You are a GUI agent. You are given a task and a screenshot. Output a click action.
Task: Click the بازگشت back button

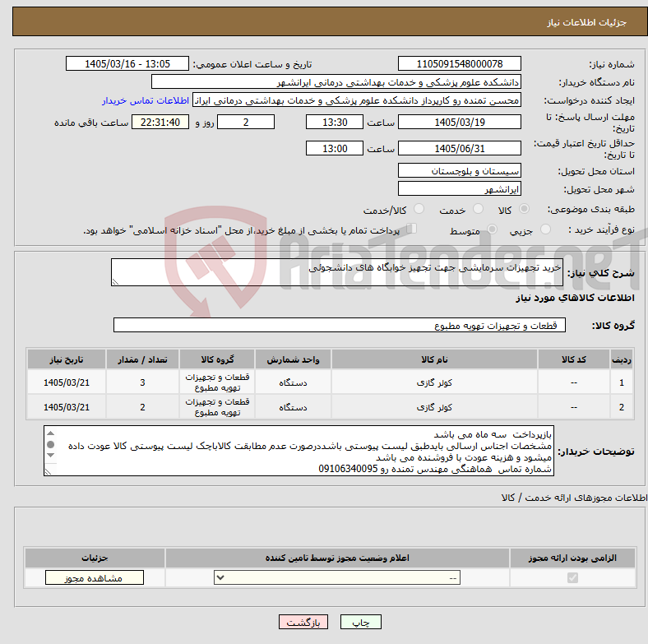[x=303, y=622]
